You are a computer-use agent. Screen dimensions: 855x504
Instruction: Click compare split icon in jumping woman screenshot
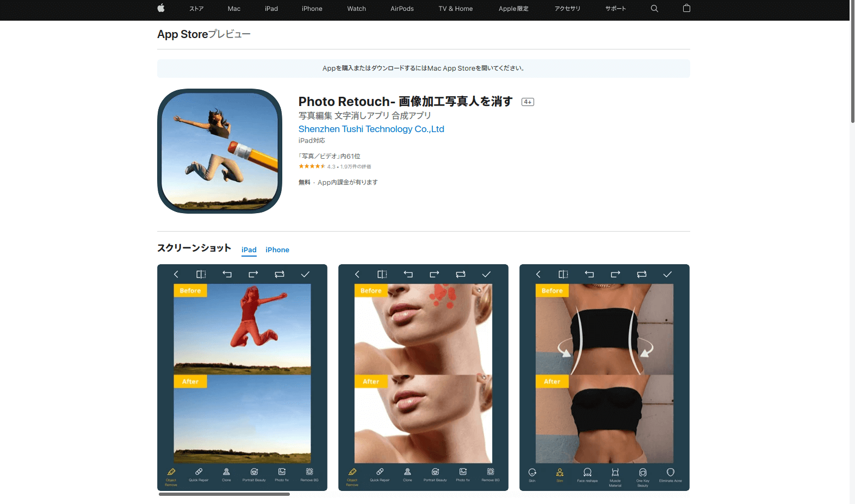(201, 275)
